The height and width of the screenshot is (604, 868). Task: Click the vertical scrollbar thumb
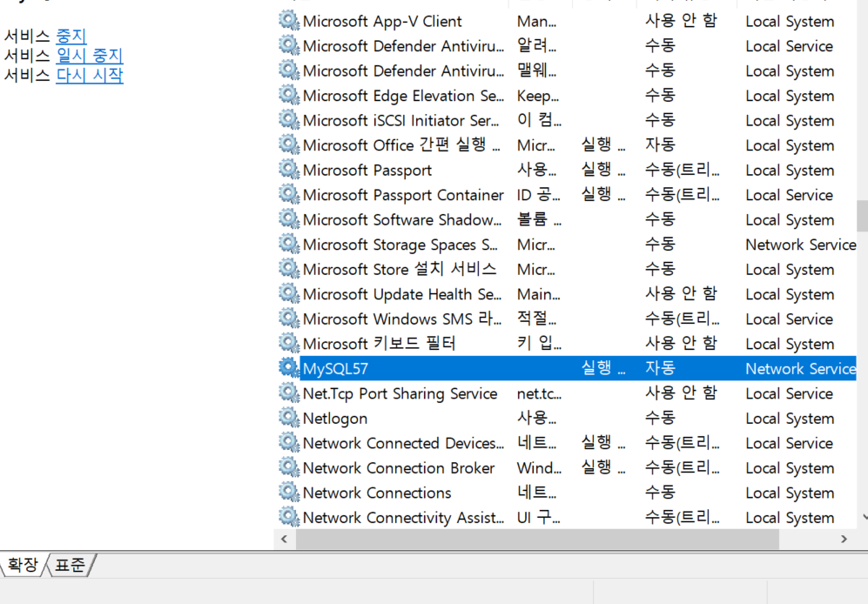pyautogui.click(x=863, y=216)
